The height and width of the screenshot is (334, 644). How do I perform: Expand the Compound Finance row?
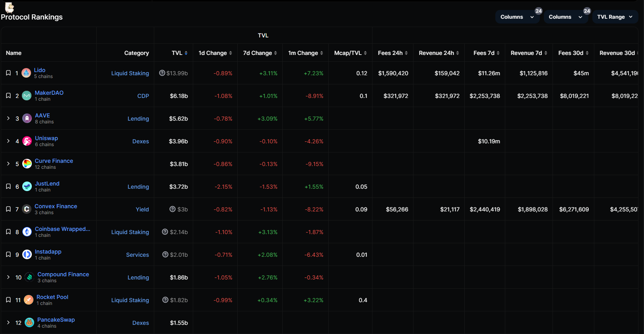tap(8, 277)
